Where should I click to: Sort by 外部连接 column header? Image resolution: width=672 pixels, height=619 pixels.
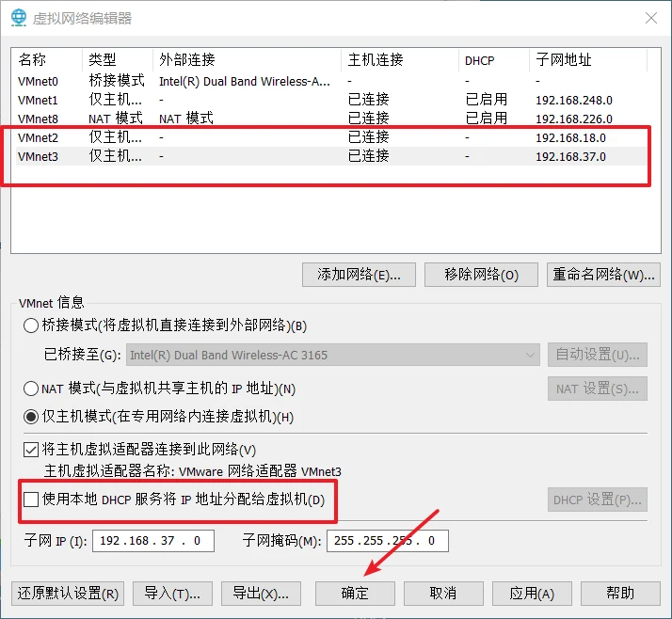[247, 60]
